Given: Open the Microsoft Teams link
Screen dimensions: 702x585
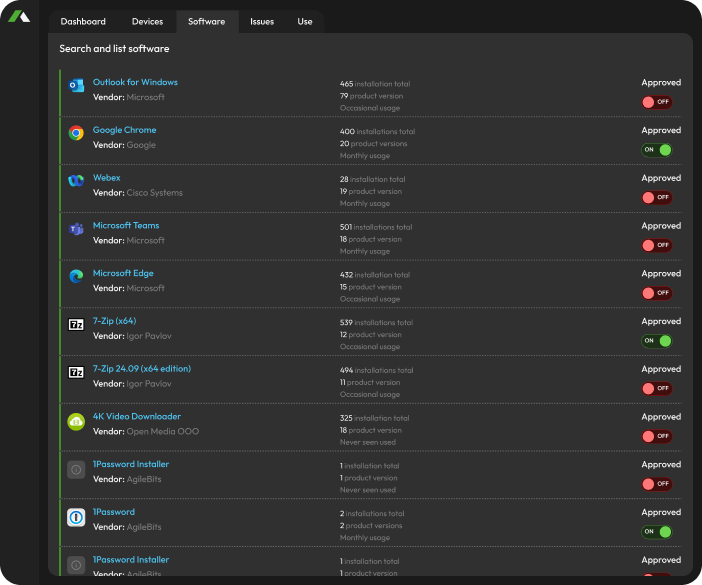Looking at the screenshot, I should [126, 225].
